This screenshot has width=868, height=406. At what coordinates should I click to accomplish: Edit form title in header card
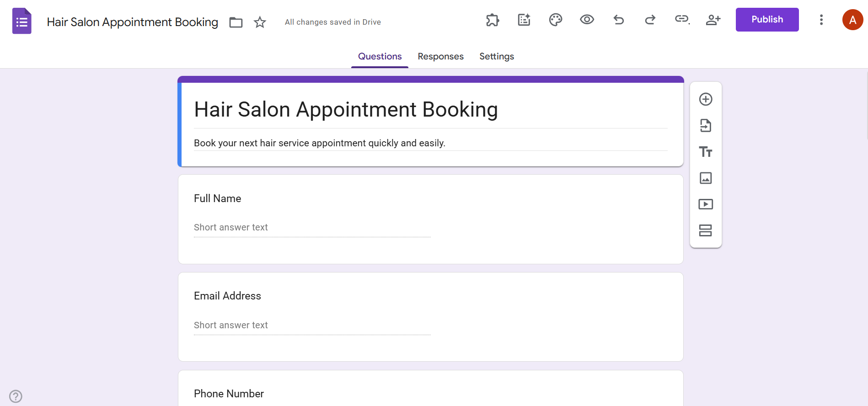[x=430, y=110]
